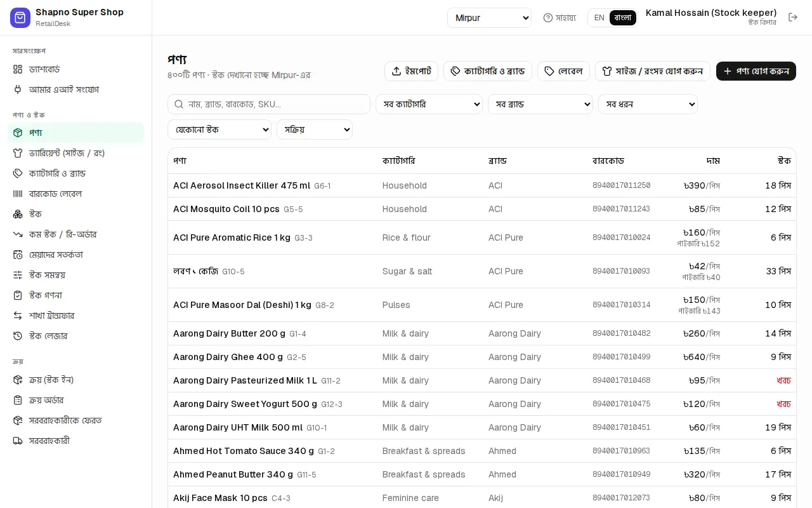Open পণ্য in the sidebar menu
The width and height of the screenshot is (812, 508).
tap(76, 133)
